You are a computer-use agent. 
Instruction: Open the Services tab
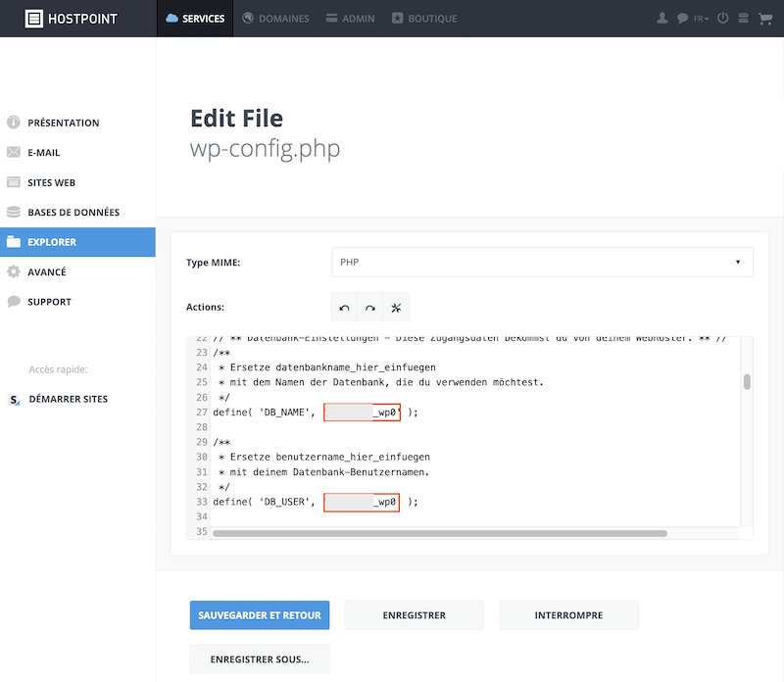(195, 19)
